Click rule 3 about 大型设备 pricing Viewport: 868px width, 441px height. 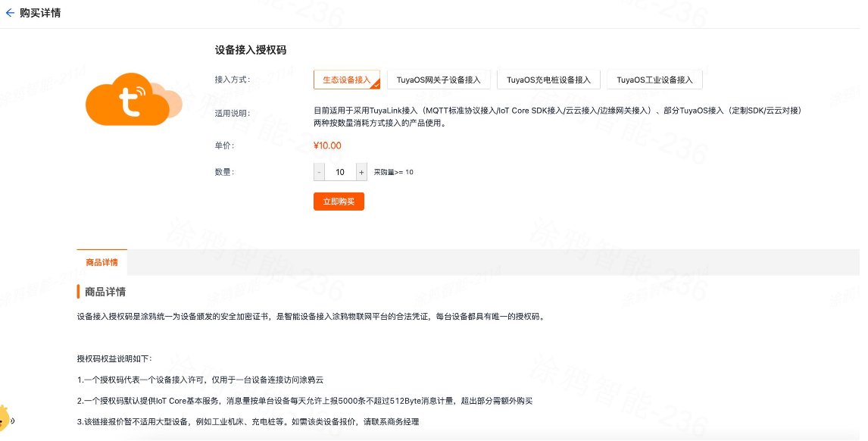248,422
